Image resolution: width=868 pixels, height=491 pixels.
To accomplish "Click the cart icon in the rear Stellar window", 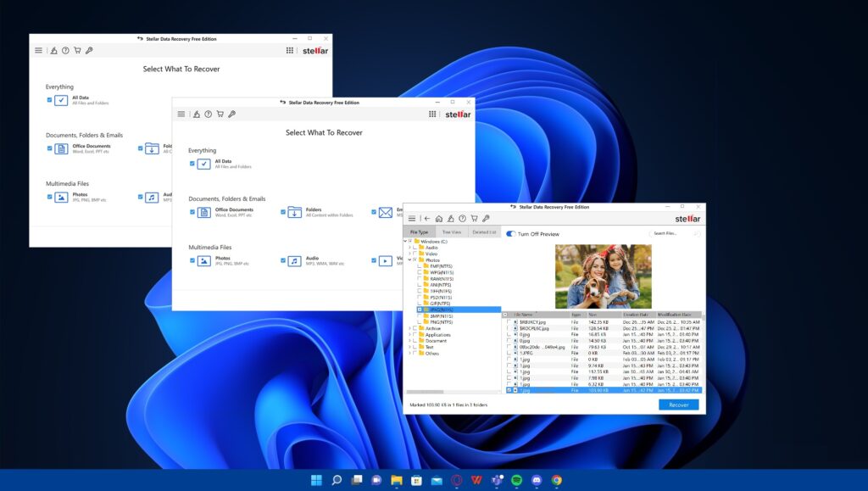I will coord(77,50).
